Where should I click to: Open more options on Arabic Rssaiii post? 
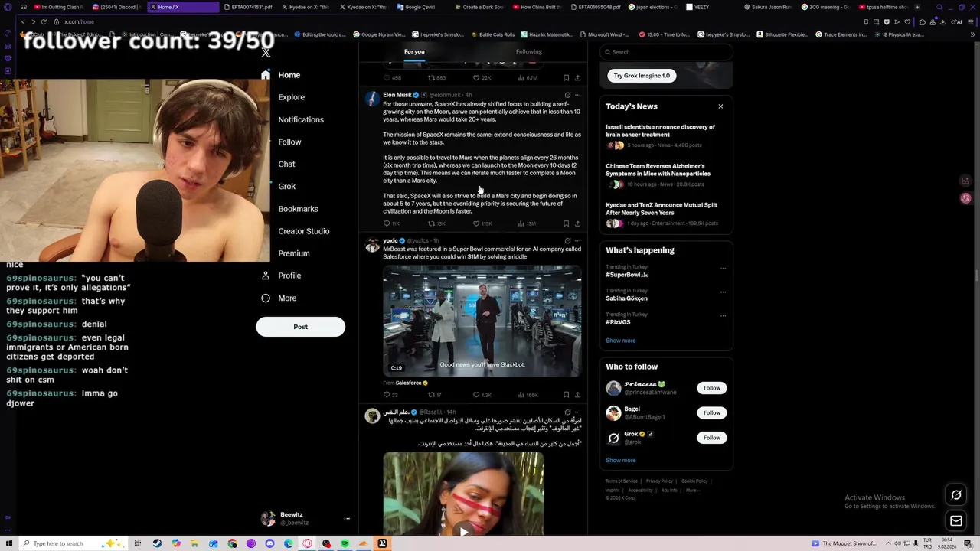[577, 412]
